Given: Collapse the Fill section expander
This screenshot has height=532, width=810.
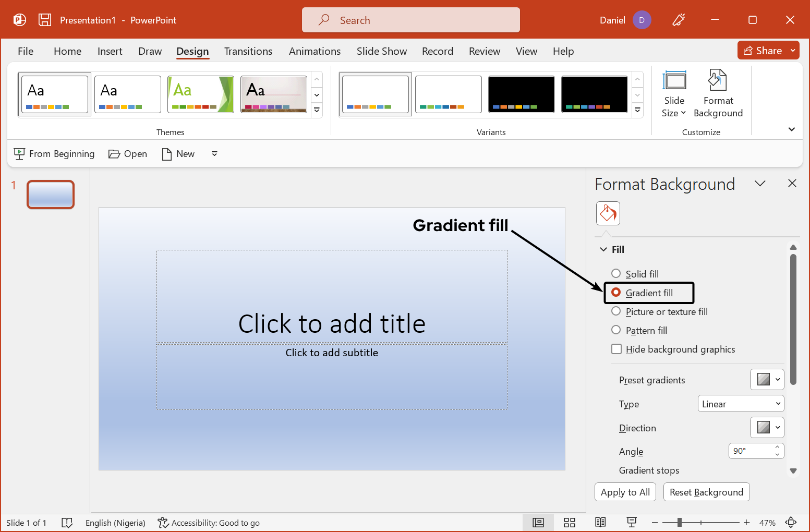Looking at the screenshot, I should point(603,250).
